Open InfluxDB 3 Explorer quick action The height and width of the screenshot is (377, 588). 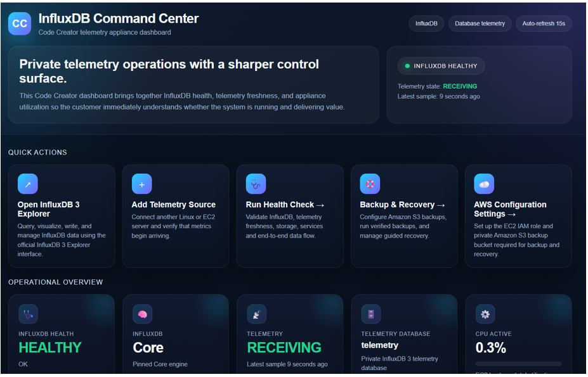tap(62, 216)
